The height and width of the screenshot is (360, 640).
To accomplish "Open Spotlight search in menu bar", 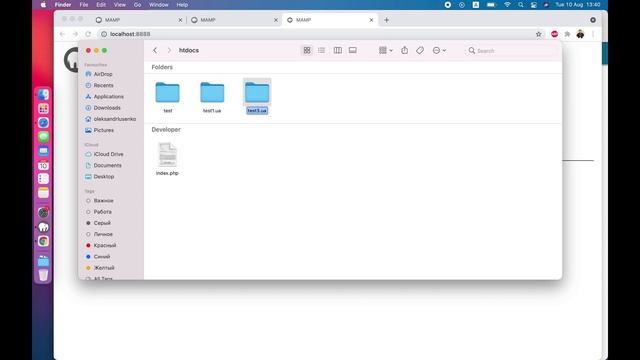I will point(520,5).
